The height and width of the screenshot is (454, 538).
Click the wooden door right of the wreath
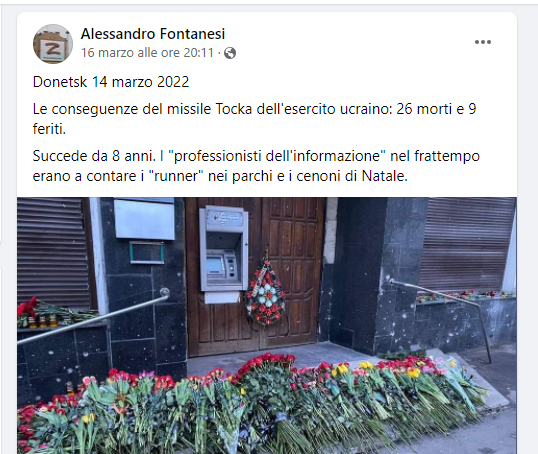[293, 271]
